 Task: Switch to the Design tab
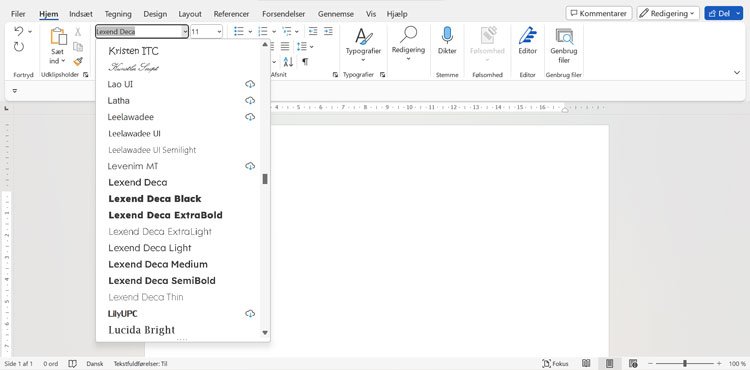[155, 14]
